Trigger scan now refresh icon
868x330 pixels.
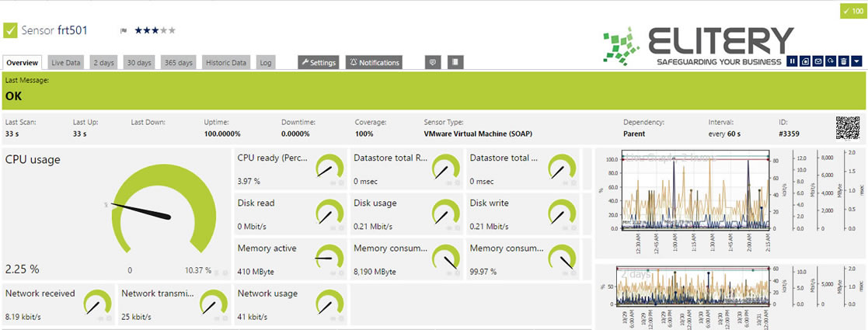click(x=831, y=61)
